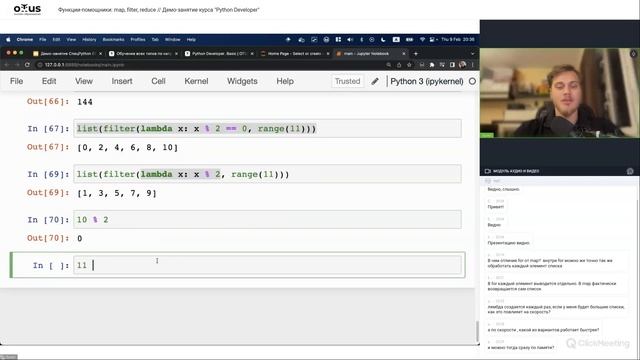Screen dimensions: 640x360
Task: Click chat message 'Привет!'
Action: tap(496, 207)
